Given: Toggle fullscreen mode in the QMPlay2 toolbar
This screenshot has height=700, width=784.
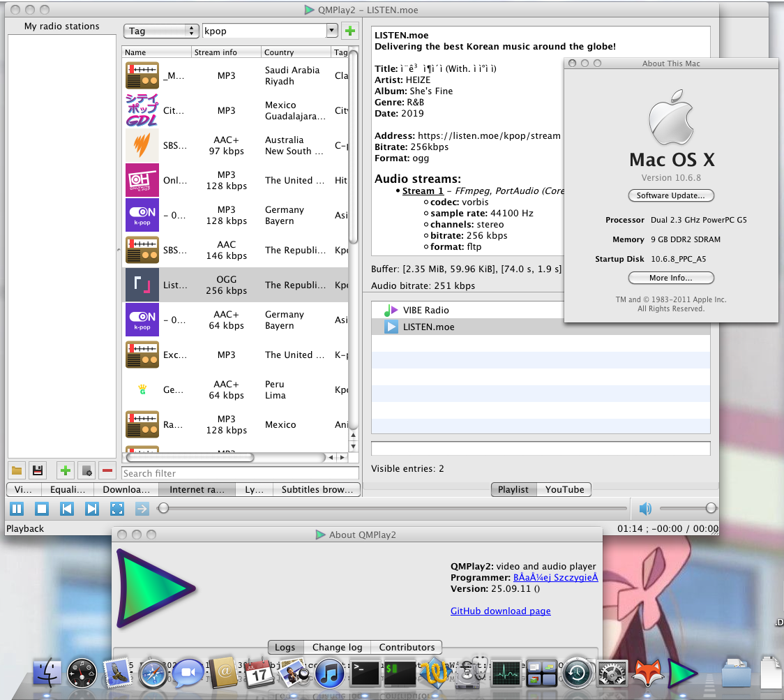Looking at the screenshot, I should (117, 509).
